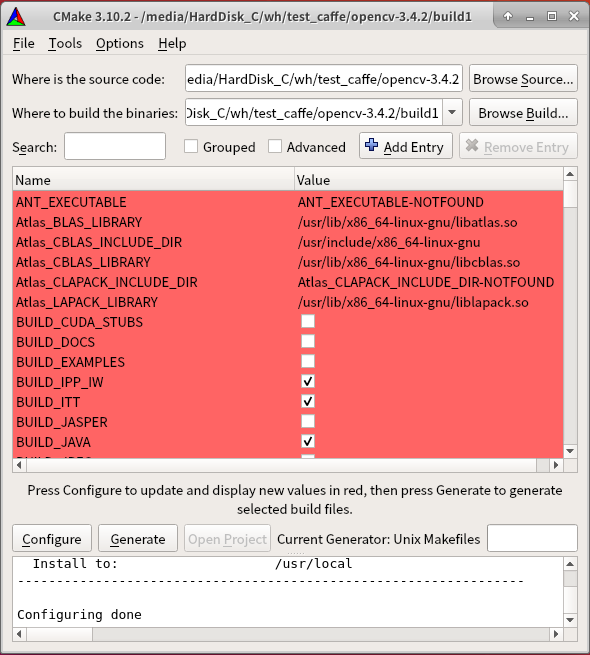Uncheck the BUILD_JAVA option
The image size is (590, 655).
308,442
